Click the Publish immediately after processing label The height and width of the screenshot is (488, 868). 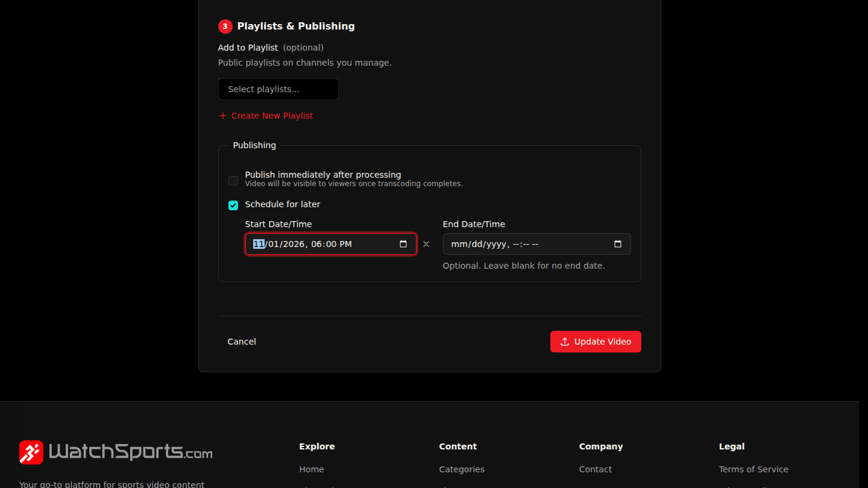(x=323, y=175)
